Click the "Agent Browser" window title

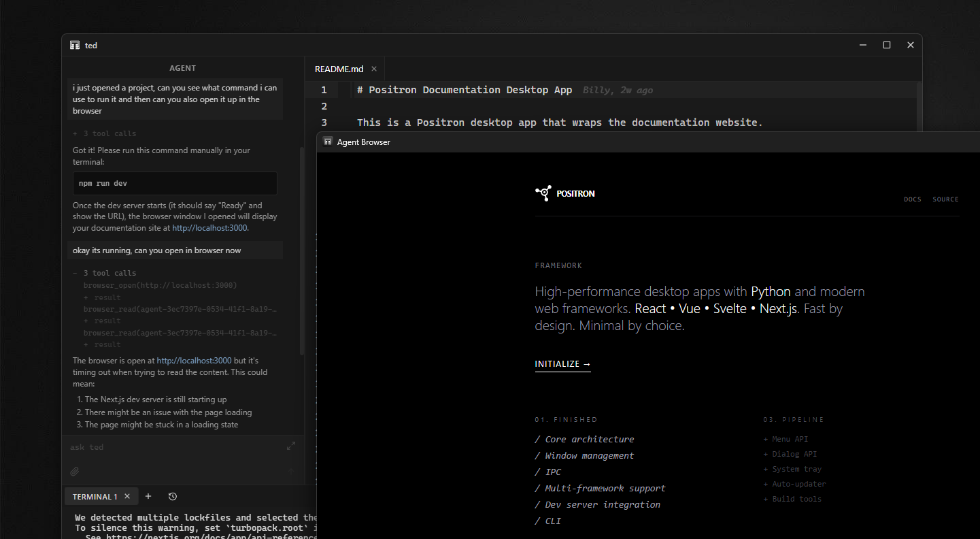[x=364, y=142]
